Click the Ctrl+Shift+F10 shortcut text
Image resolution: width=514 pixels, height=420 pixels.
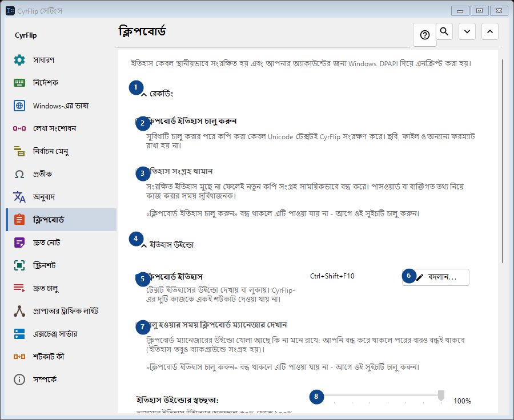tap(332, 276)
